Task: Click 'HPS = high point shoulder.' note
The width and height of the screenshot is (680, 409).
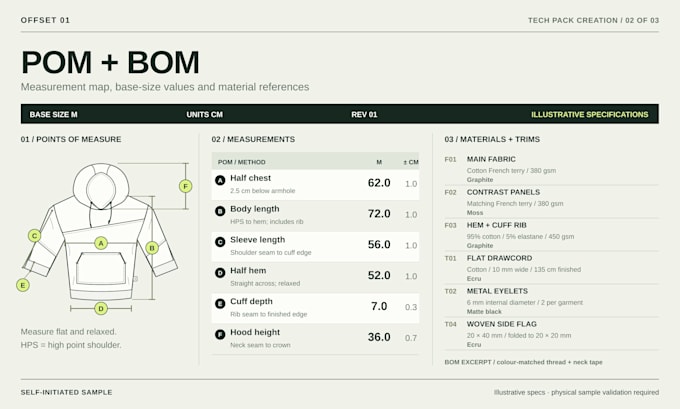Action: (71, 345)
